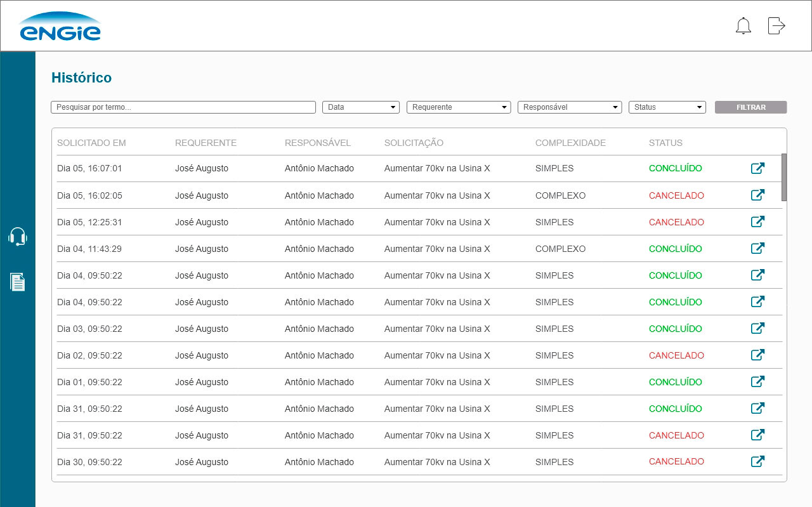This screenshot has width=812, height=507.
Task: Click 'José Augusto' in the 16:07:01 row
Action: pyautogui.click(x=202, y=169)
